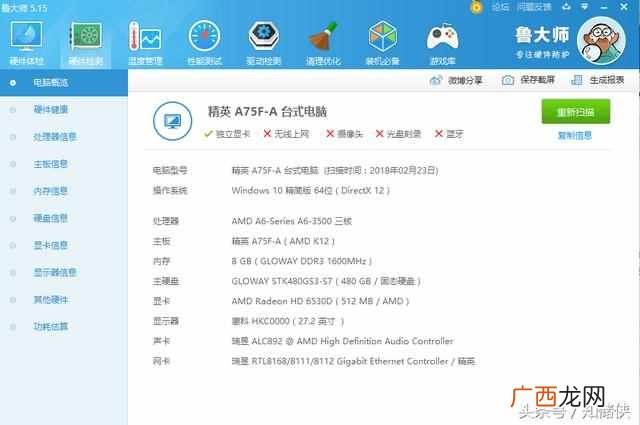The image size is (640, 425).
Task: Open the 装机必备 cube icon
Action: coord(382,43)
